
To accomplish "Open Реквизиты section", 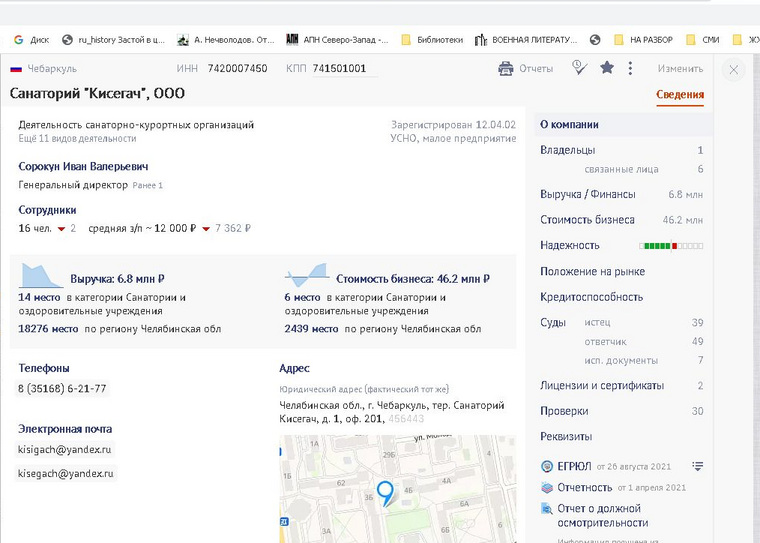I will click(566, 436).
